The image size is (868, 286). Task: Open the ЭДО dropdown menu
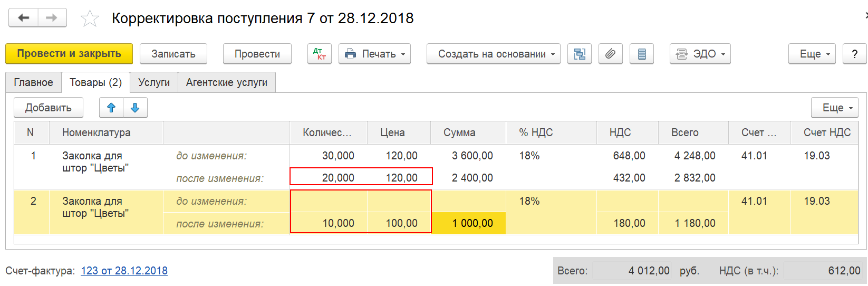(x=700, y=54)
